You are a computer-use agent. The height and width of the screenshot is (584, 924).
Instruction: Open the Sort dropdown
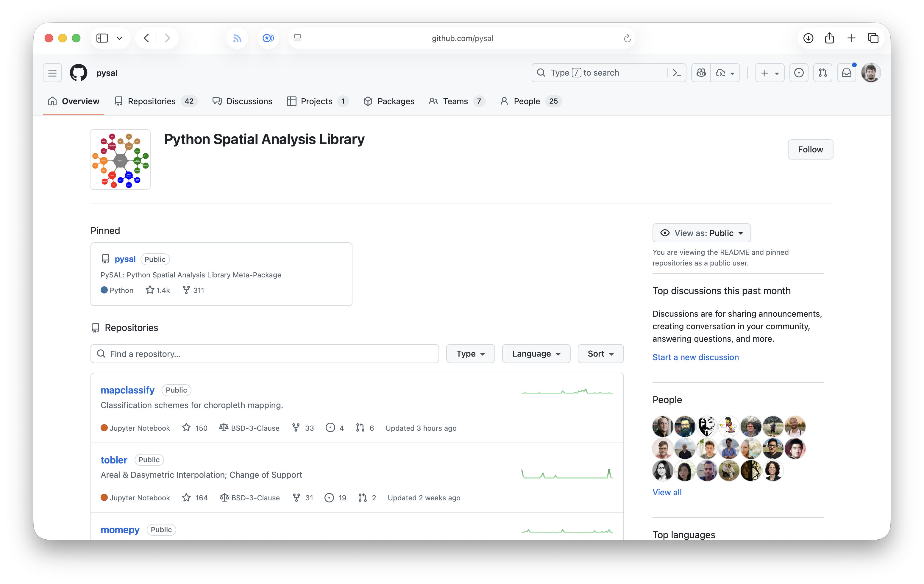tap(600, 354)
